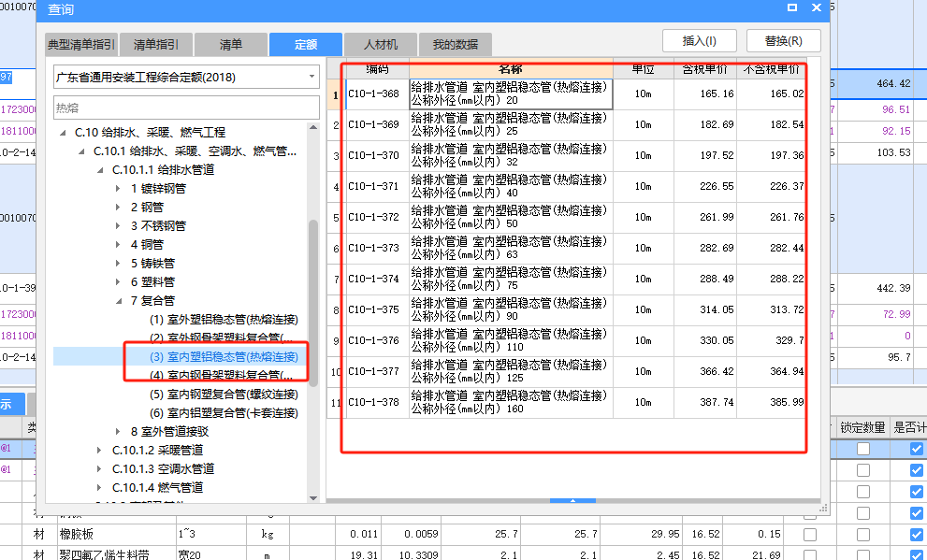Focus the 热熔 search field
This screenshot has height=560, width=927.
[186, 108]
